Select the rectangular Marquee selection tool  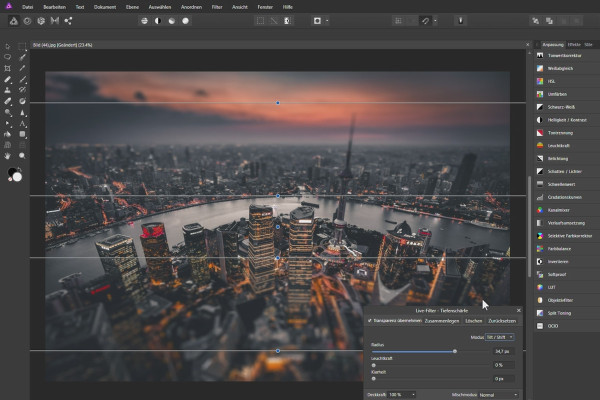(22, 46)
